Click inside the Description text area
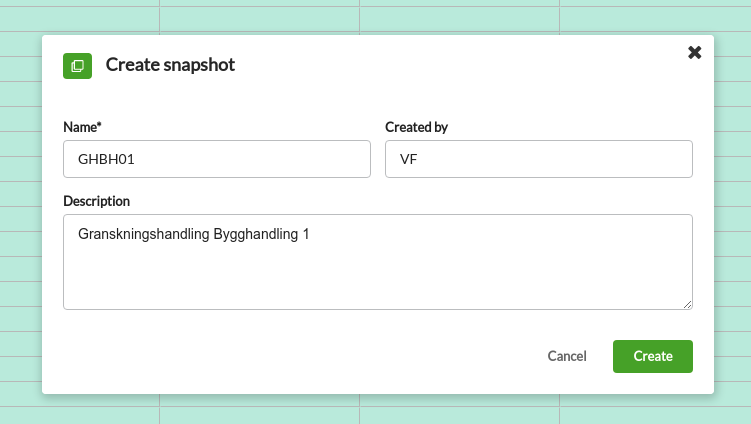The width and height of the screenshot is (751, 424). click(x=378, y=262)
